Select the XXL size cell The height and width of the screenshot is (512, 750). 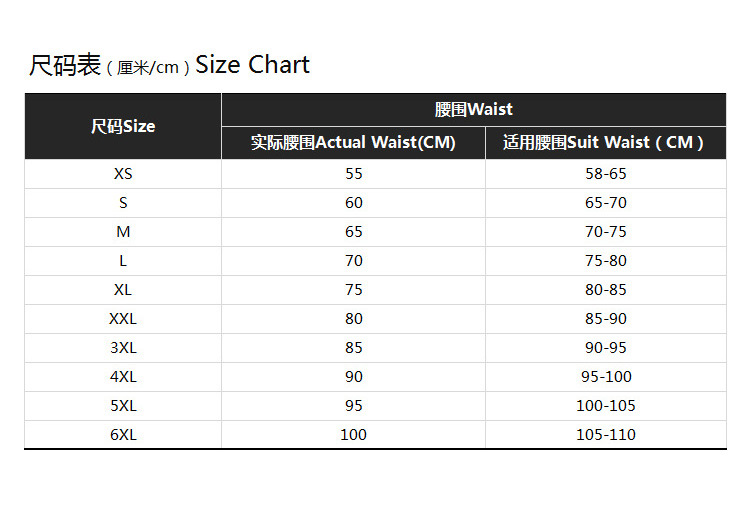pyautogui.click(x=123, y=319)
